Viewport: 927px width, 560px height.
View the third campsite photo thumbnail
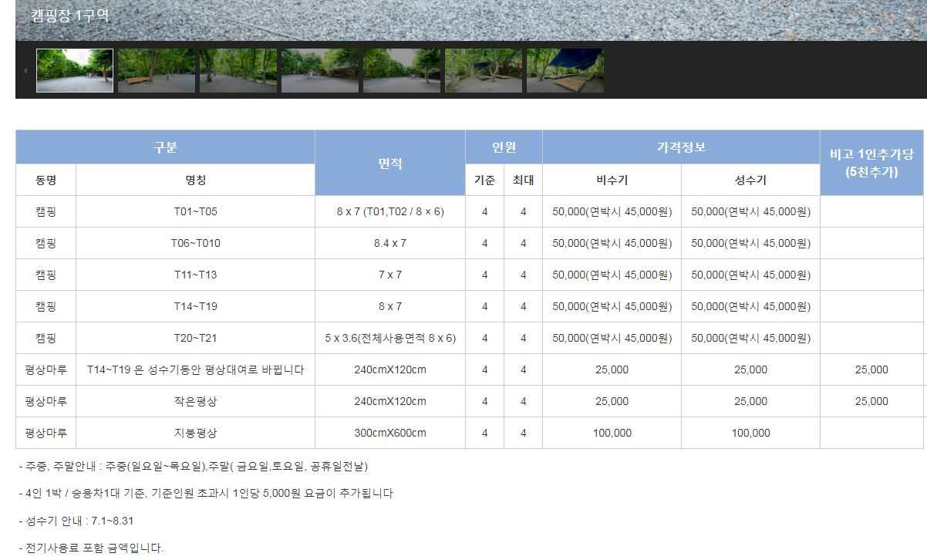coord(238,71)
